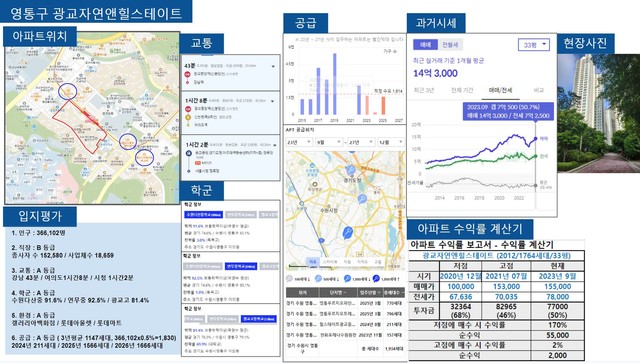Click the 입주년월 column header to sort

coord(371,293)
